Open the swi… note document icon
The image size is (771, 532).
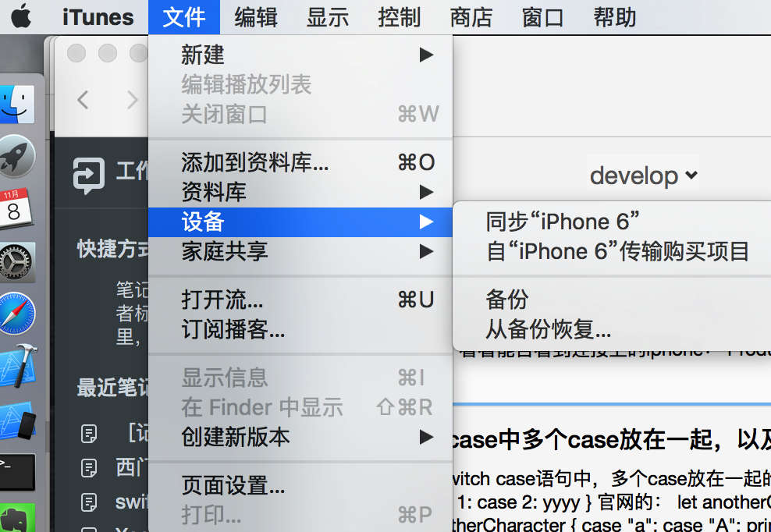[x=88, y=502]
